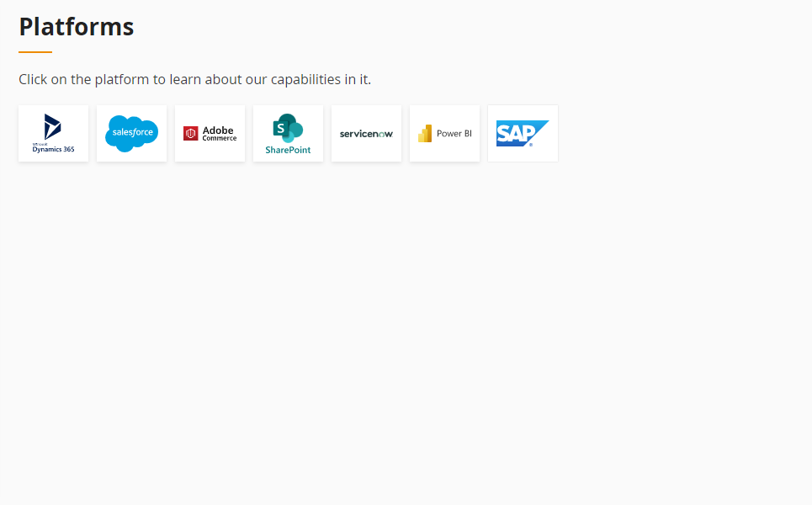Select the Power BI platform tile
The image size is (812, 505).
(x=444, y=134)
